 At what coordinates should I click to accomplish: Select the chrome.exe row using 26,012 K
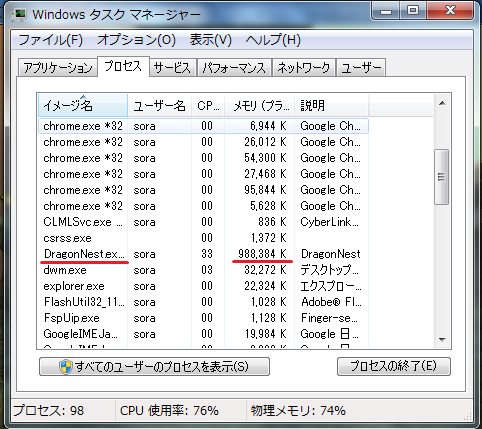pos(203,142)
